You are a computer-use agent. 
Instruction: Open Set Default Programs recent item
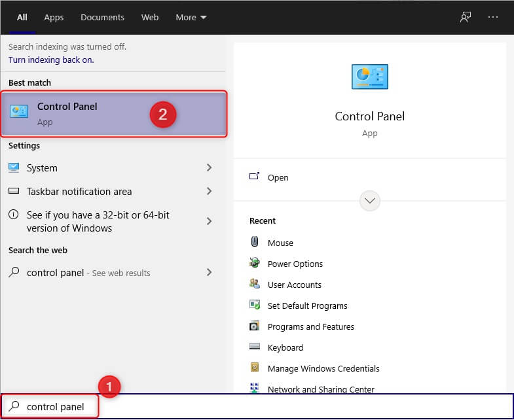pyautogui.click(x=308, y=306)
